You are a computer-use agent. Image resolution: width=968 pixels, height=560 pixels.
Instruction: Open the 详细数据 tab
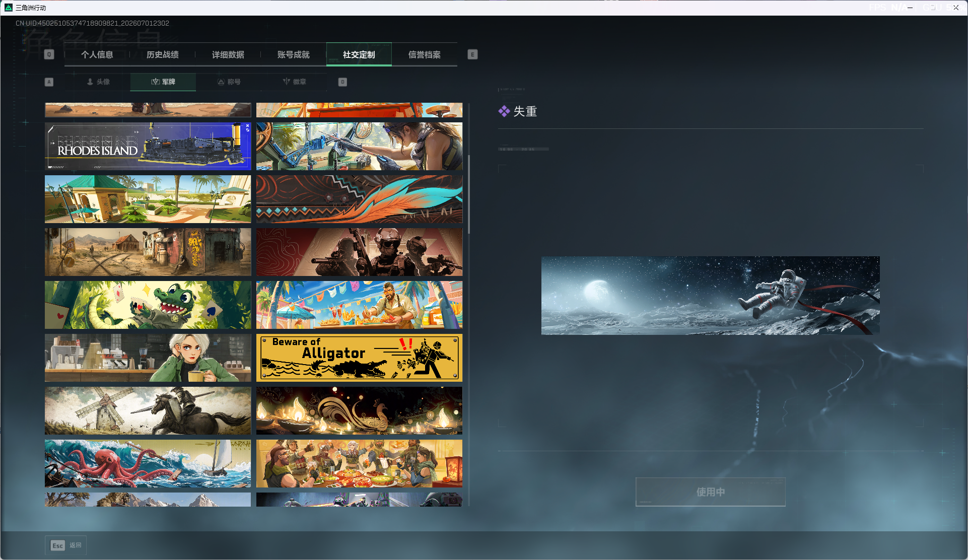pyautogui.click(x=228, y=54)
